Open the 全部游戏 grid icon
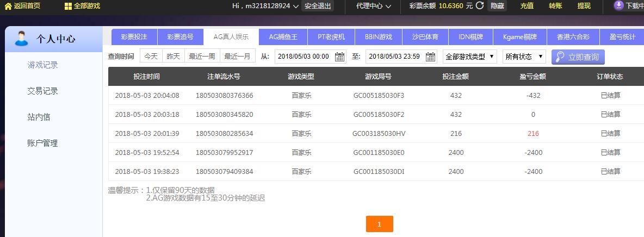644x237 pixels. pos(68,6)
